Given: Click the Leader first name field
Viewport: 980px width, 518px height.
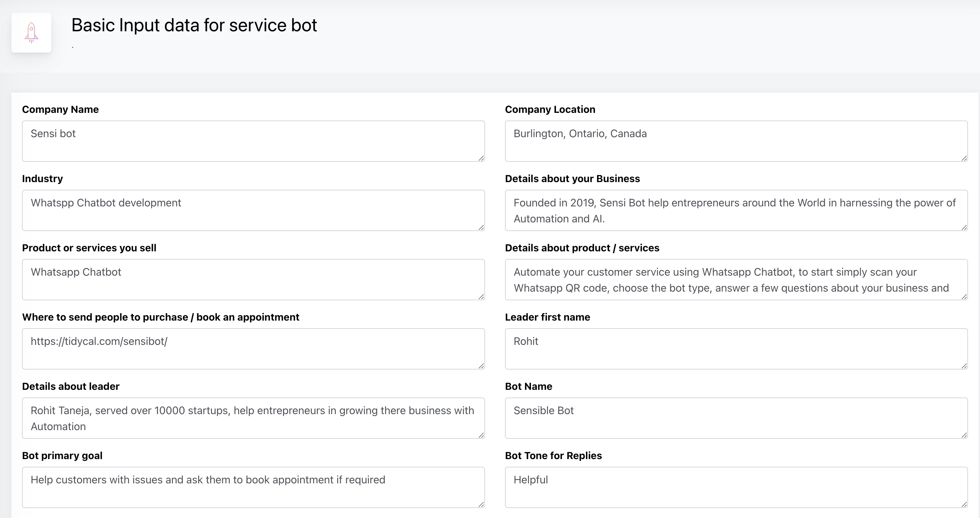Looking at the screenshot, I should pyautogui.click(x=736, y=349).
